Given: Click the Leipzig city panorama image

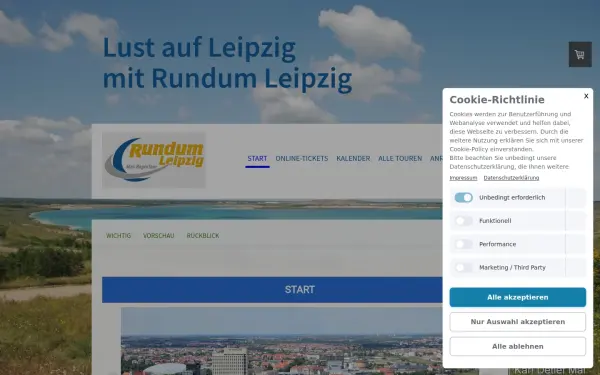Looking at the screenshot, I should 282,341.
